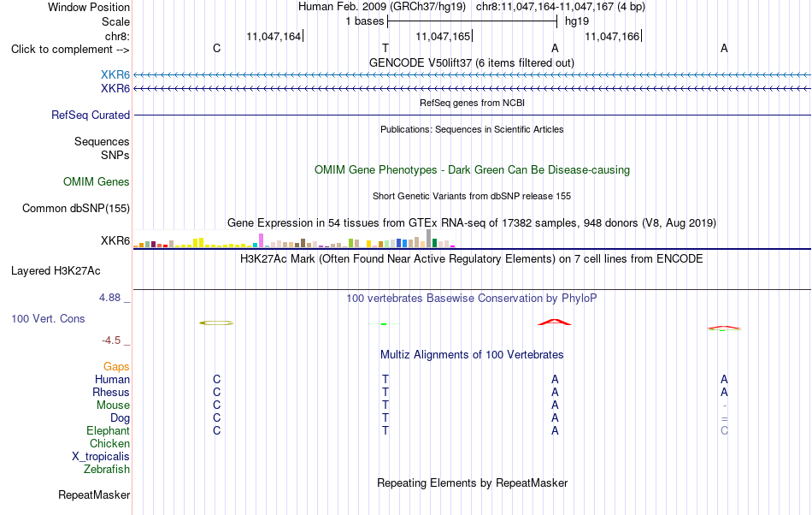Click the Chicken species label

(109, 443)
